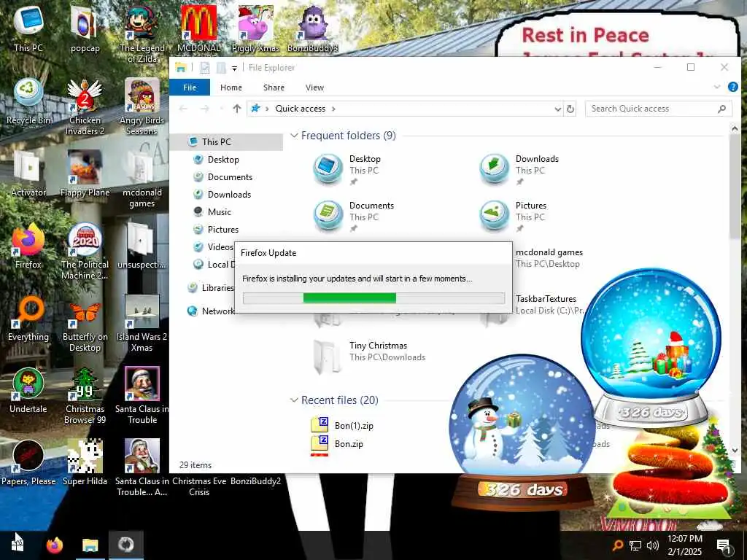Open the BonziBuddy3 desktop icon

coord(312,29)
